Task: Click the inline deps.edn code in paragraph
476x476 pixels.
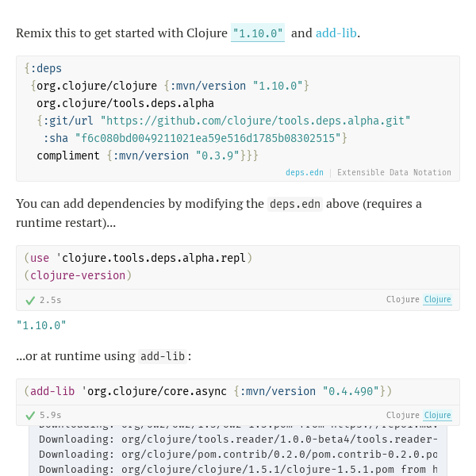Action: click(x=295, y=204)
